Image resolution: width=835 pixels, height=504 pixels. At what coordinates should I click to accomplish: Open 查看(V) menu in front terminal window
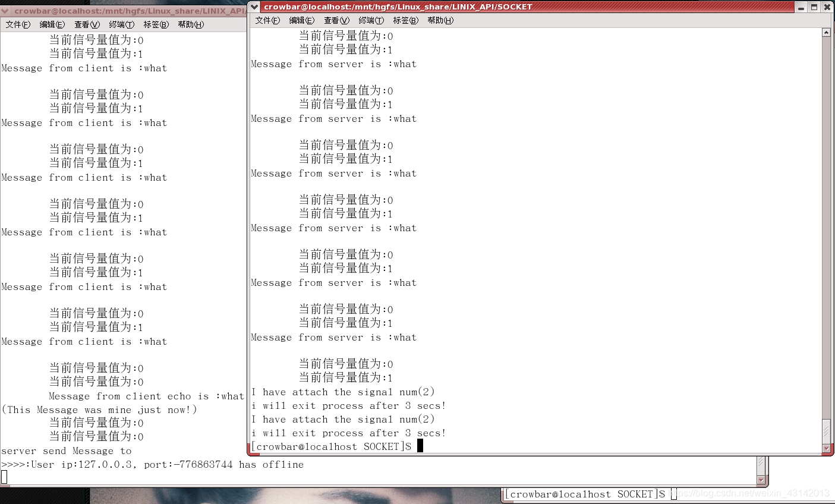coord(336,20)
